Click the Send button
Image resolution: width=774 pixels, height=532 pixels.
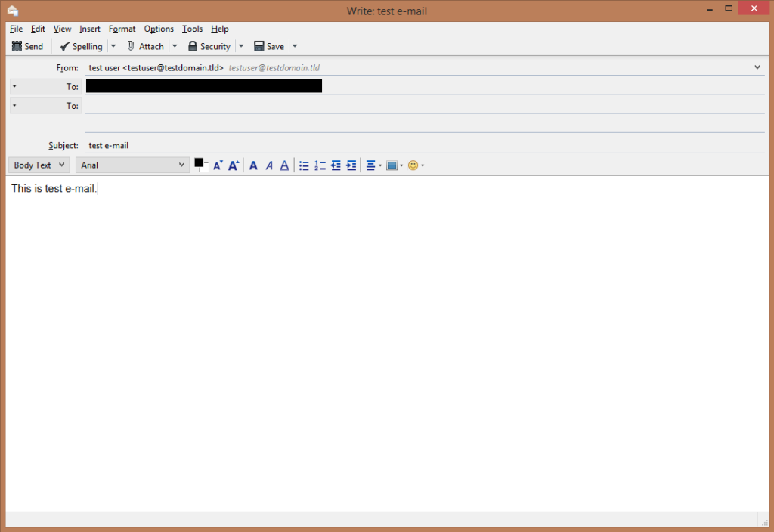(27, 46)
